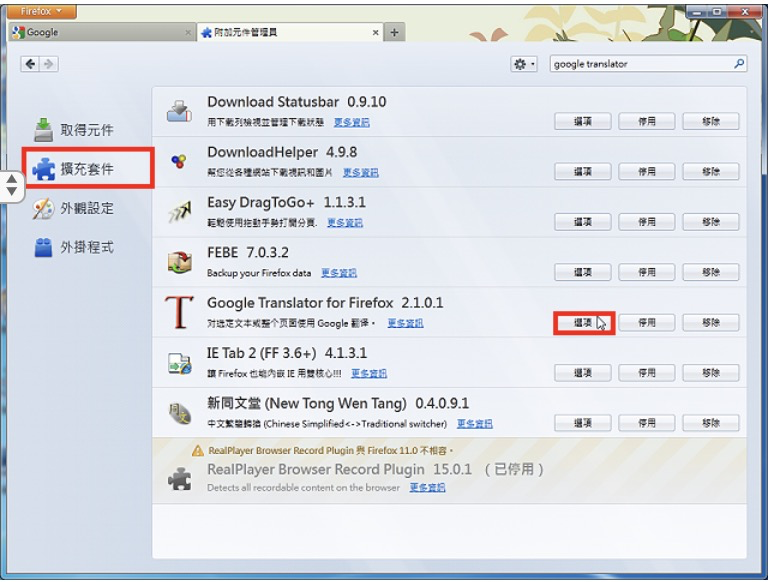The height and width of the screenshot is (582, 768).
Task: Open 選項 for New Tong Wen Tang
Action: (x=583, y=423)
